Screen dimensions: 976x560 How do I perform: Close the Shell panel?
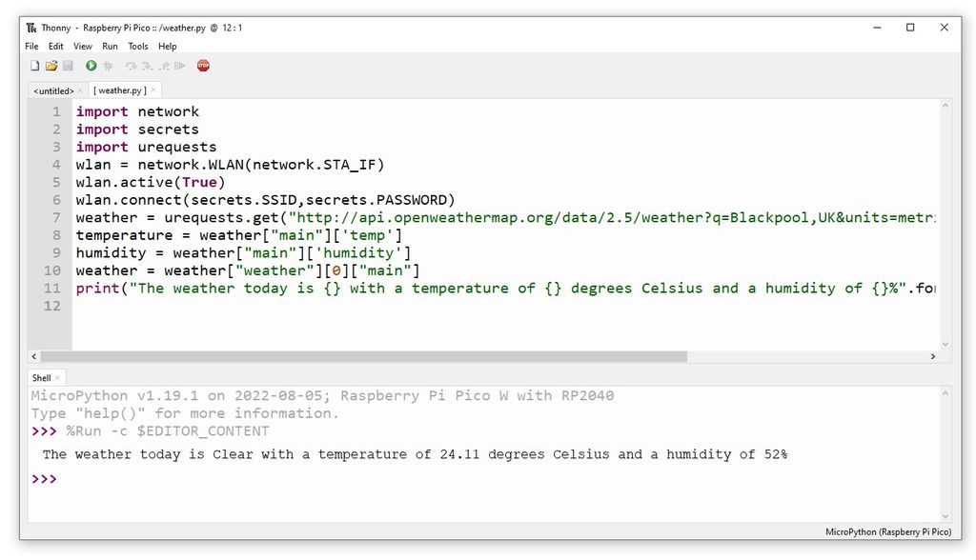tap(57, 377)
